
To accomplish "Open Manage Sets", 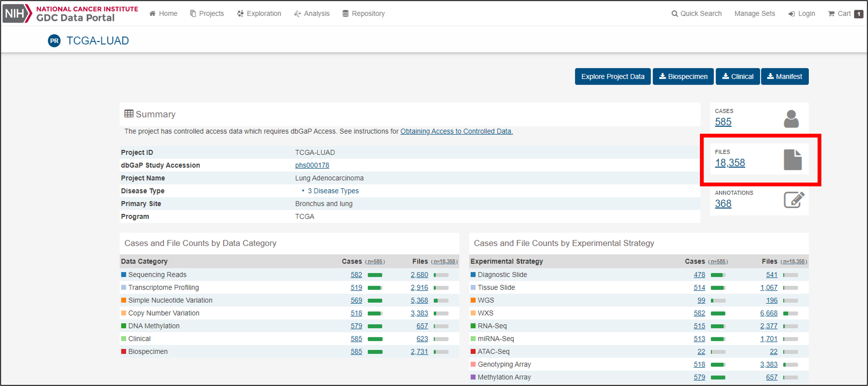I will [754, 14].
